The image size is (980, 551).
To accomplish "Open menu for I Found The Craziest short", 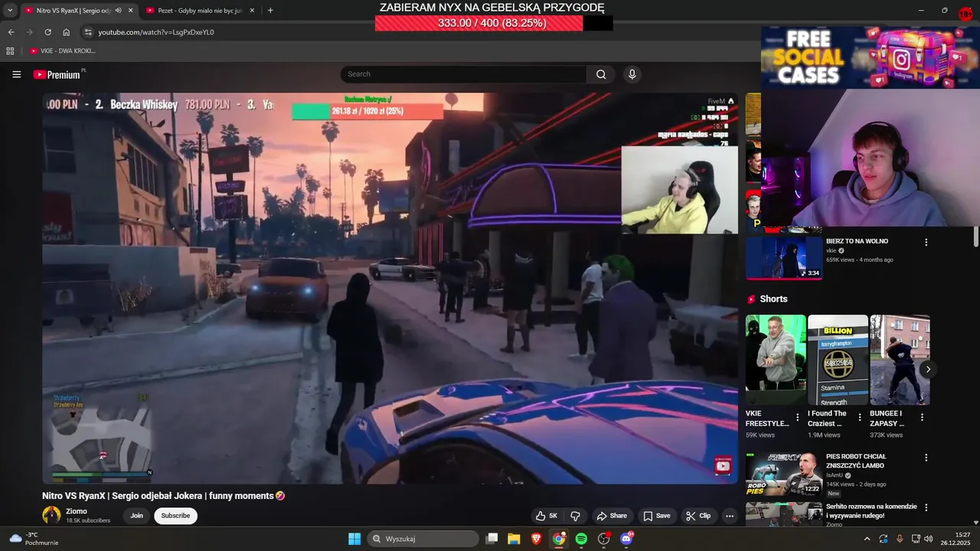I will [x=860, y=418].
